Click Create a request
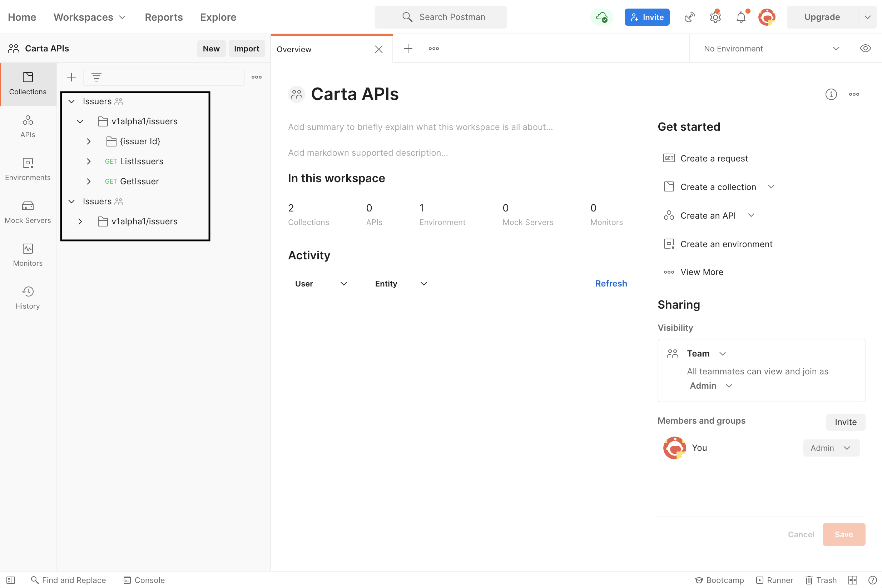Image resolution: width=882 pixels, height=588 pixels. (x=705, y=158)
